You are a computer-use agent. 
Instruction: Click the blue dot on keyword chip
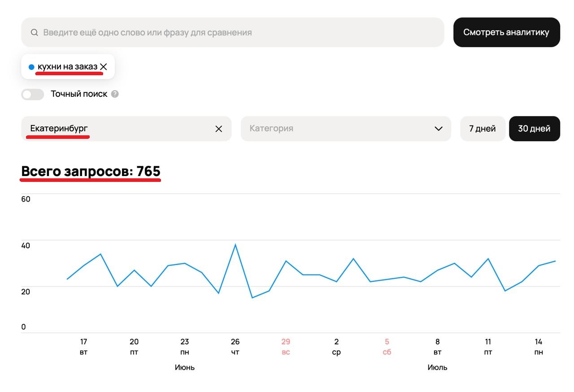pyautogui.click(x=31, y=67)
